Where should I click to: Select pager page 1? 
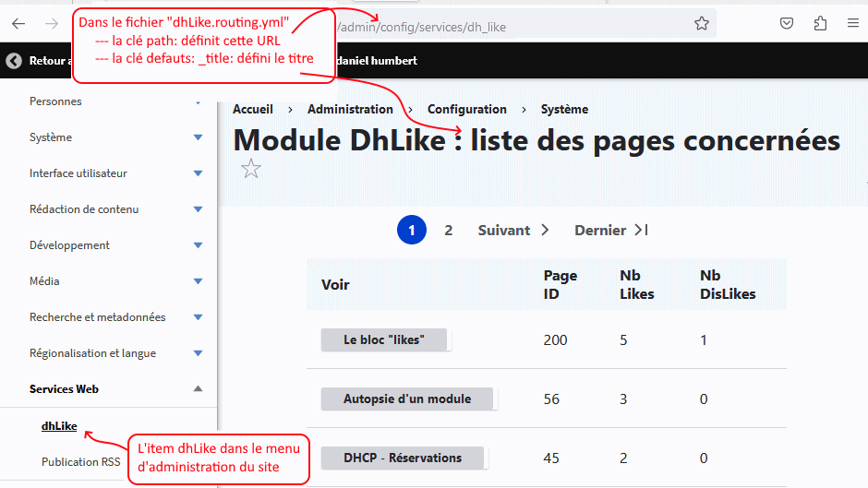(411, 231)
